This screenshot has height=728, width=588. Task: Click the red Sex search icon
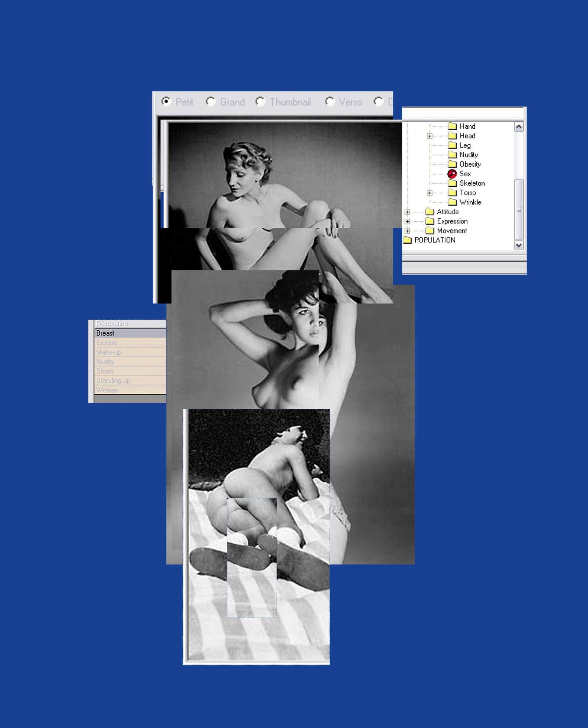pyautogui.click(x=452, y=174)
